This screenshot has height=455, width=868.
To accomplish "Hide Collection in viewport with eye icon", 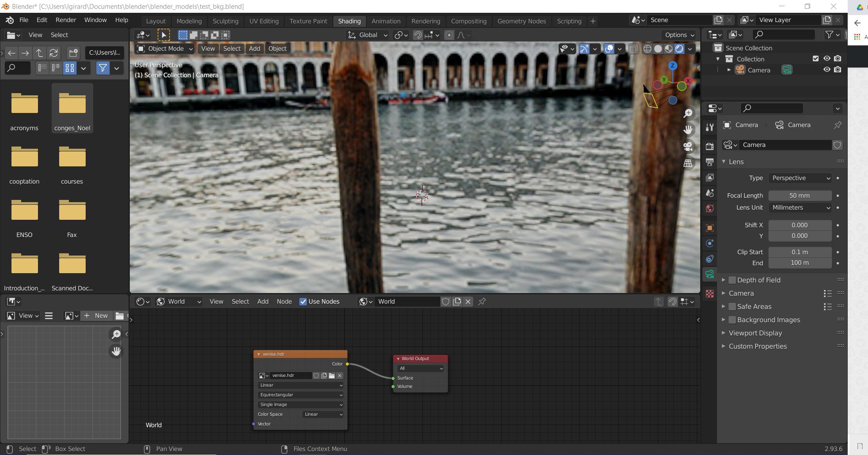I will coord(826,59).
